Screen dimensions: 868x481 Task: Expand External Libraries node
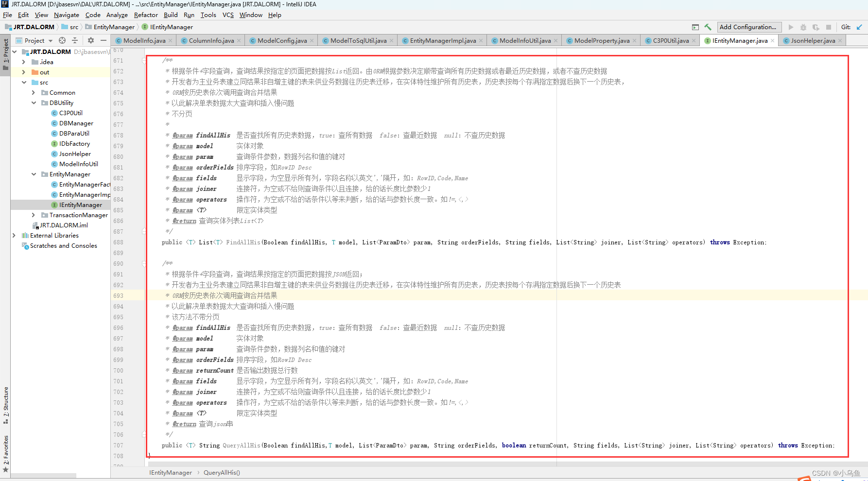pyautogui.click(x=14, y=235)
